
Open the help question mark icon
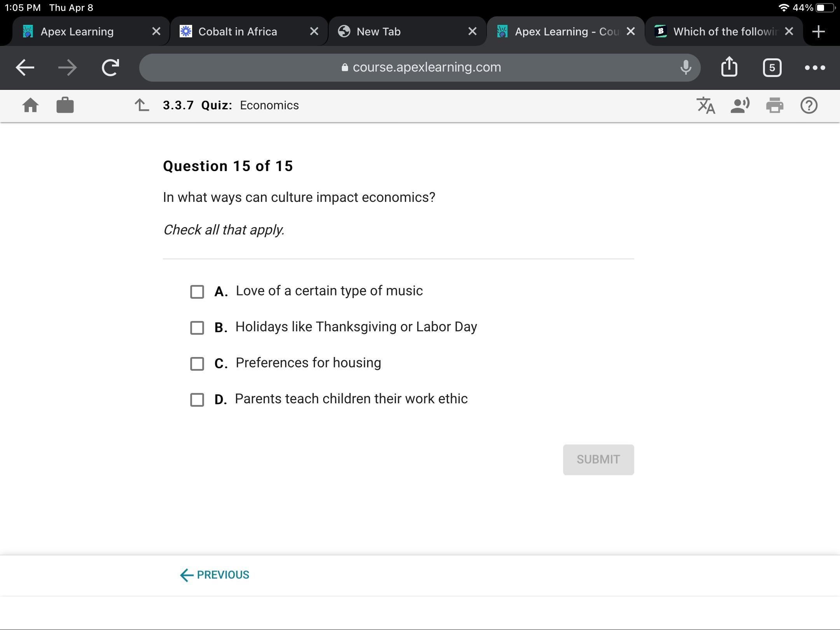(809, 105)
